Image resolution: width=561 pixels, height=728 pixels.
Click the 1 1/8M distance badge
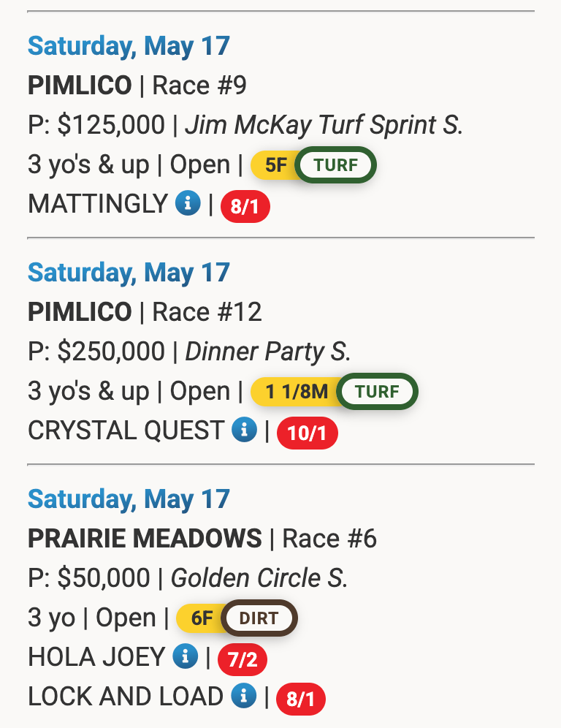(297, 392)
